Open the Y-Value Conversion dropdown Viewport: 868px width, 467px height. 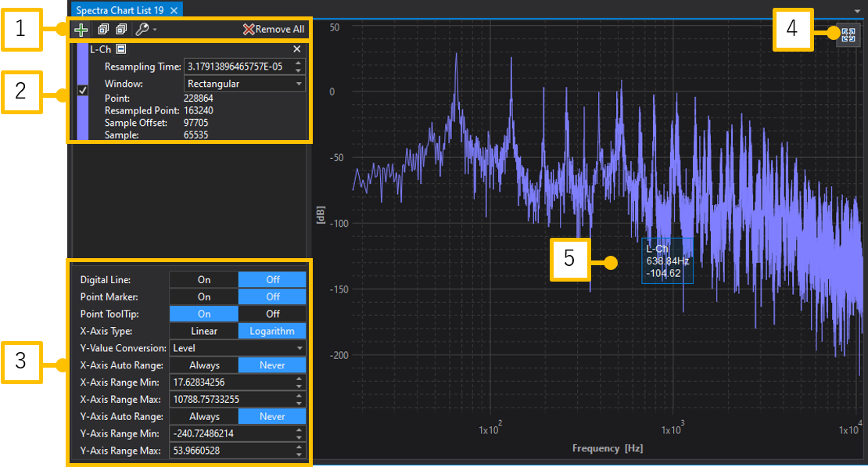pos(238,348)
